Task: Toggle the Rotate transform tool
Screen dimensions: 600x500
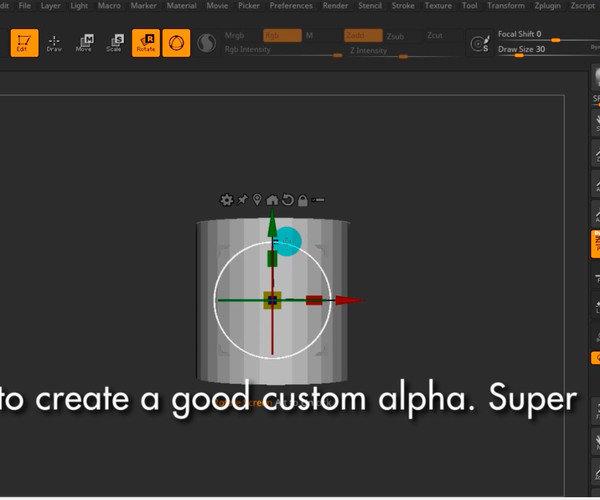Action: pos(146,43)
